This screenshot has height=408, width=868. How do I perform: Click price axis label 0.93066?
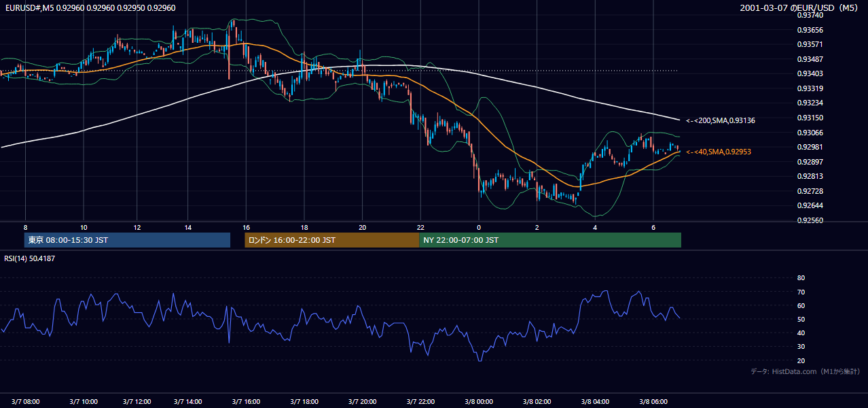click(811, 133)
